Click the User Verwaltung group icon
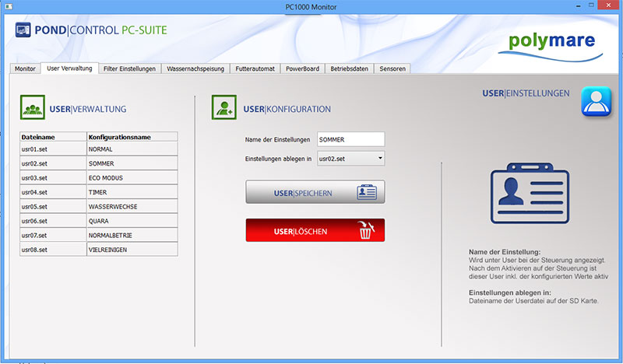 pos(32,109)
